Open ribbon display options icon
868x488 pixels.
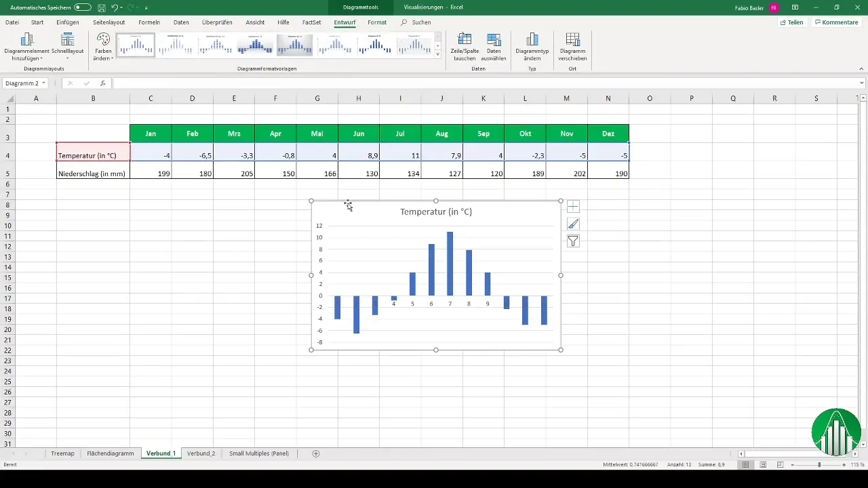point(795,7)
